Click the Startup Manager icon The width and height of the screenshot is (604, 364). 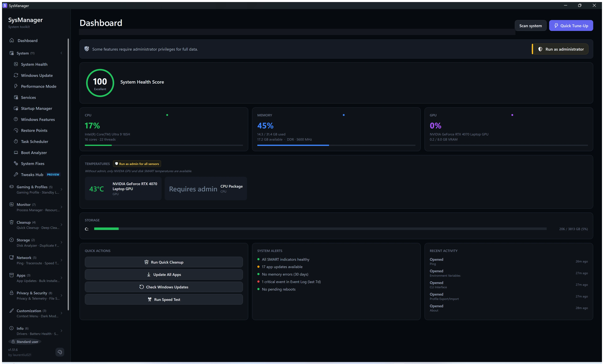(x=16, y=108)
